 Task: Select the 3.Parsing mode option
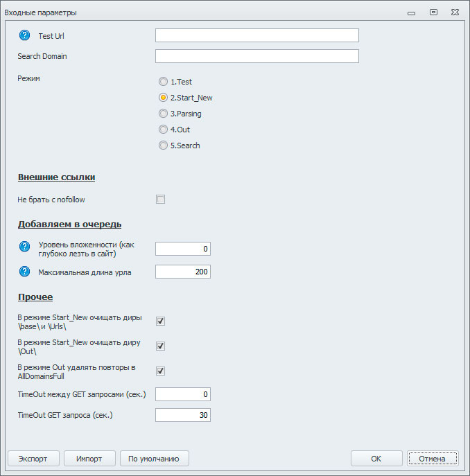pos(164,114)
